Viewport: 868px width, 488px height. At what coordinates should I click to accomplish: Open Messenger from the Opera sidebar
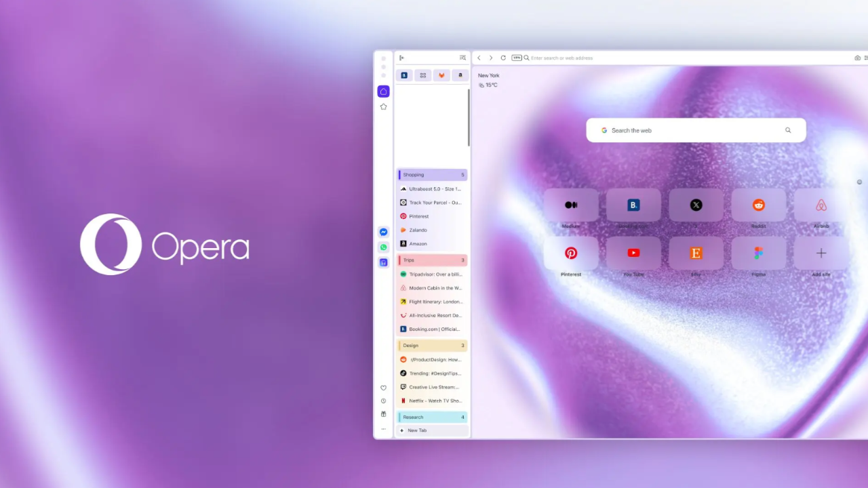pos(383,232)
